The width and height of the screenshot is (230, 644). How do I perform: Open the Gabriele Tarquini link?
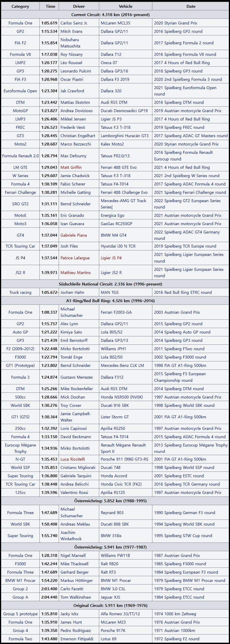pos(76,476)
